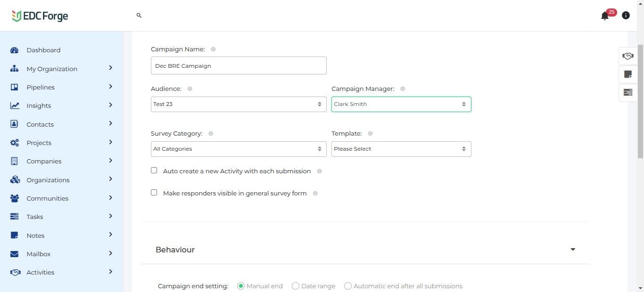Select Automatic end after all submissions
644x292 pixels.
(x=348, y=286)
